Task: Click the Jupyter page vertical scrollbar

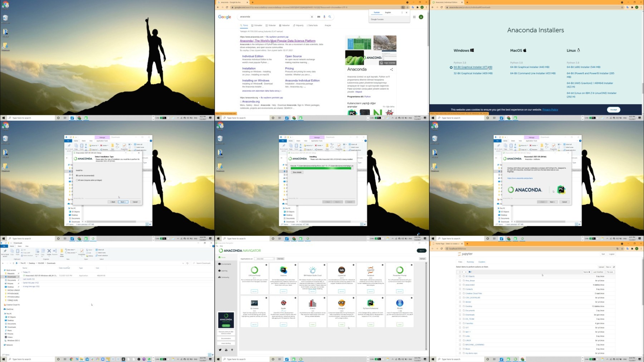Action: pyautogui.click(x=643, y=283)
